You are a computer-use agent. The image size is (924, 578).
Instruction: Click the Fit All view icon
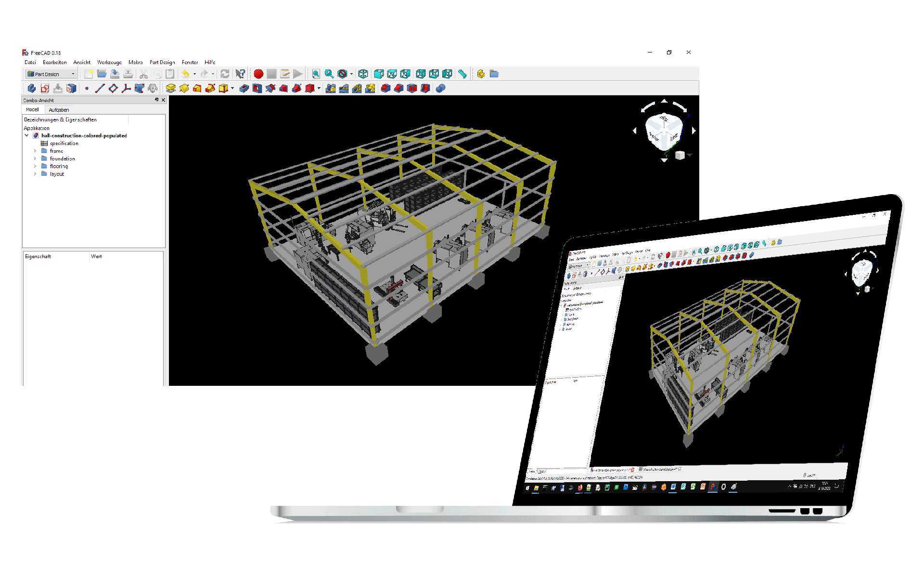coord(316,74)
